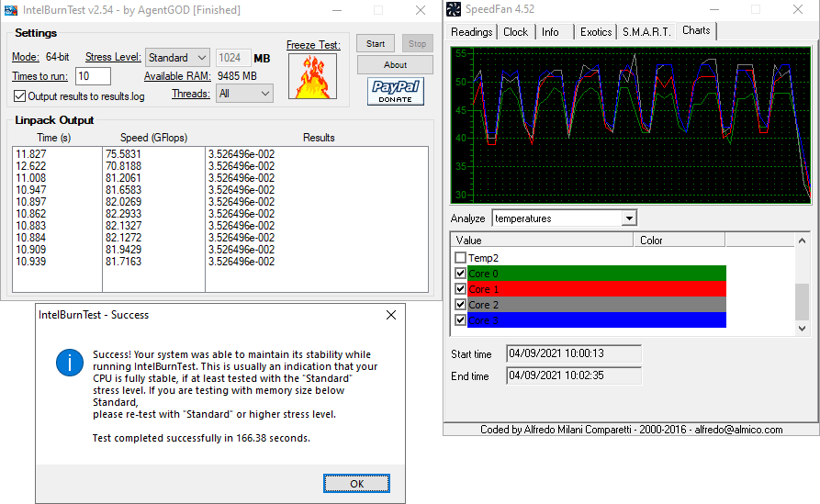The height and width of the screenshot is (504, 820).
Task: Click OK in the Success dialog
Action: [356, 484]
